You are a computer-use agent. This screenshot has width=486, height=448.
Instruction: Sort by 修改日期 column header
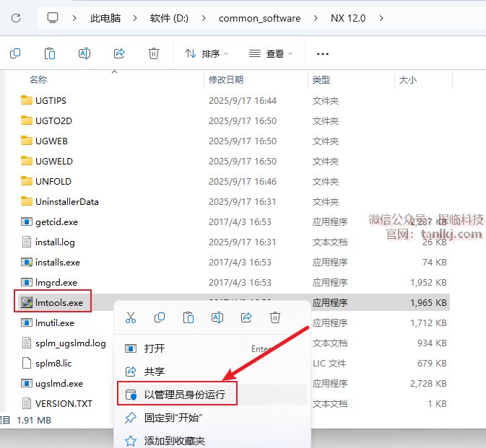[x=226, y=80]
